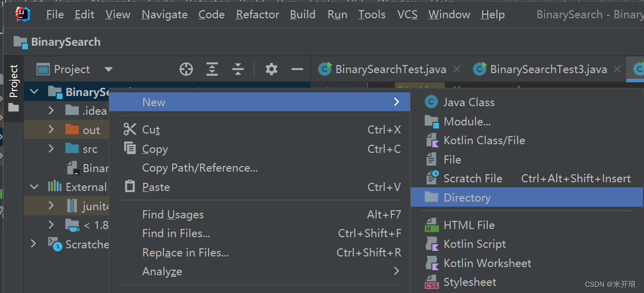This screenshot has height=293, width=644.
Task: Click the Expand All icon in Project panel
Action: pos(212,69)
